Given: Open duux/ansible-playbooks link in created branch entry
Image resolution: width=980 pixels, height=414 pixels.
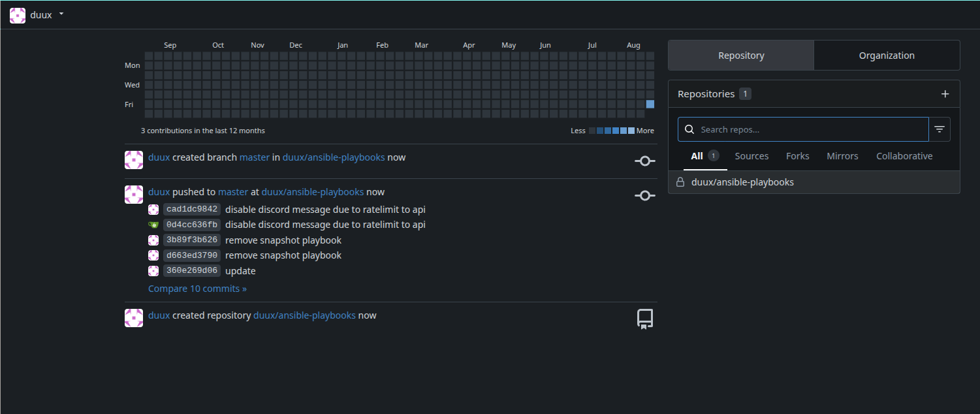Looking at the screenshot, I should point(334,157).
